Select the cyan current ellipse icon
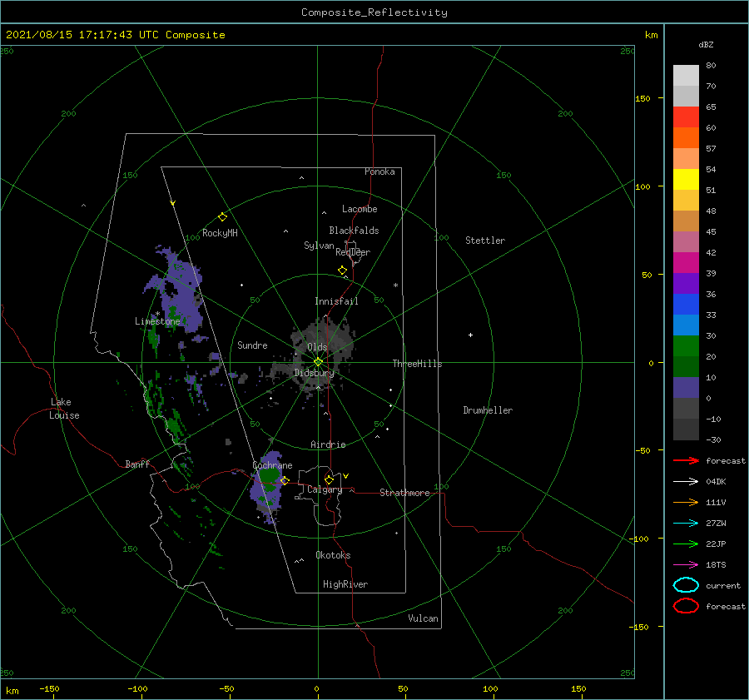Image resolution: width=749 pixels, height=700 pixels. click(x=686, y=585)
